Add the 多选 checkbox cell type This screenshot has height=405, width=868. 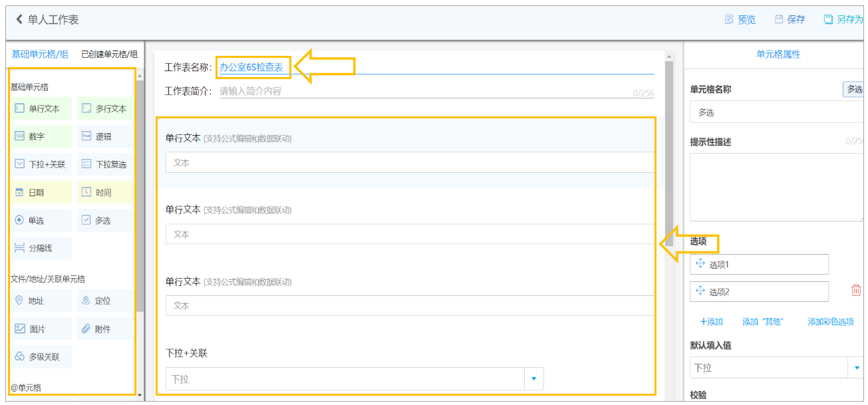click(105, 220)
